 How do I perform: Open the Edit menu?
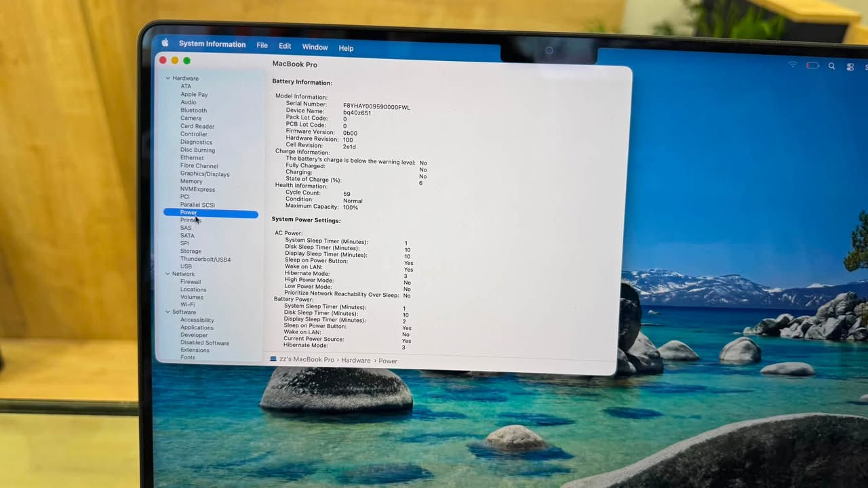pos(285,46)
